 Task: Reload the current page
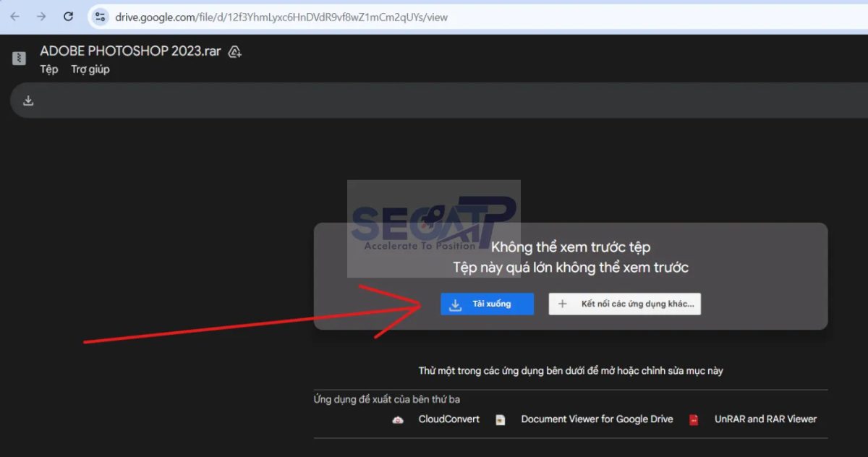click(68, 17)
